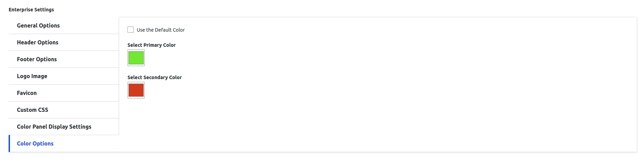
Task: Click the "Select Secondary Color" label
Action: pyautogui.click(x=154, y=77)
